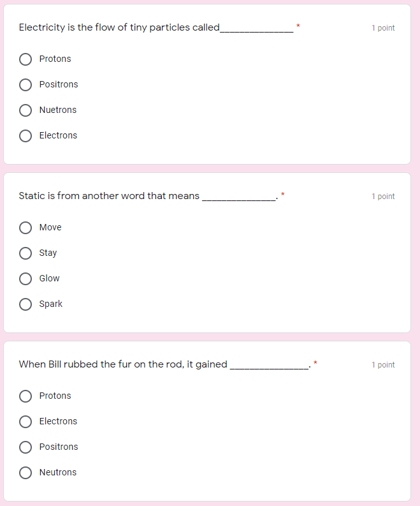The width and height of the screenshot is (420, 506).
Task: Pick Positrons in the Bill rubbed fur question
Action: click(x=25, y=447)
